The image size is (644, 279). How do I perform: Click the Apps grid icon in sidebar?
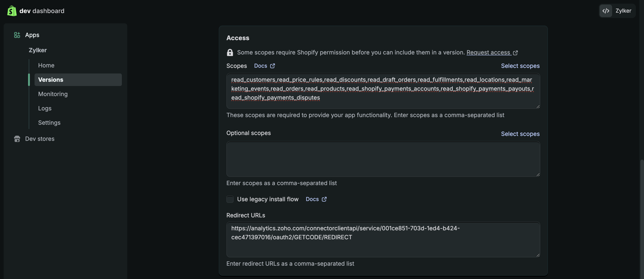(x=17, y=35)
